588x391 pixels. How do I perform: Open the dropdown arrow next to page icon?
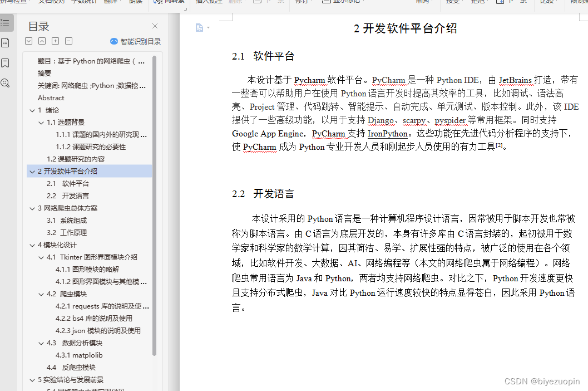click(x=209, y=28)
